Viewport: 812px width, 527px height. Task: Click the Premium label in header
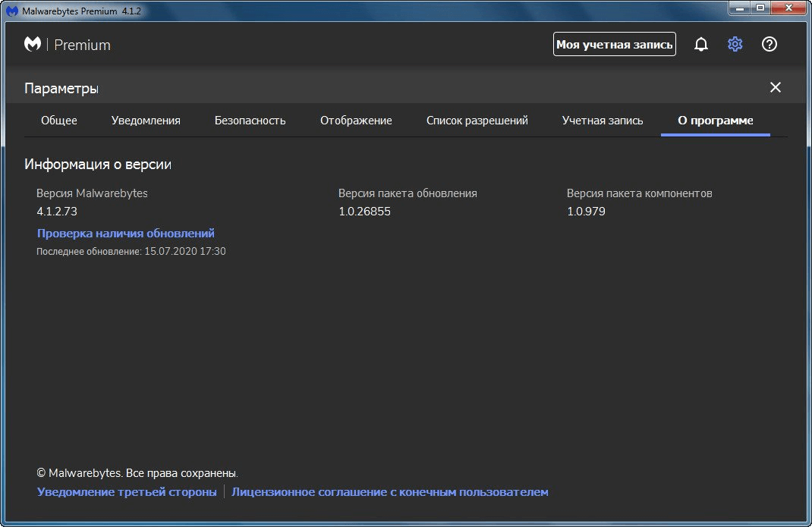[83, 45]
